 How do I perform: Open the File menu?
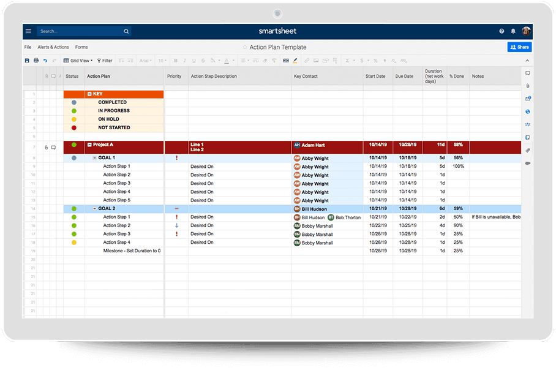point(28,47)
